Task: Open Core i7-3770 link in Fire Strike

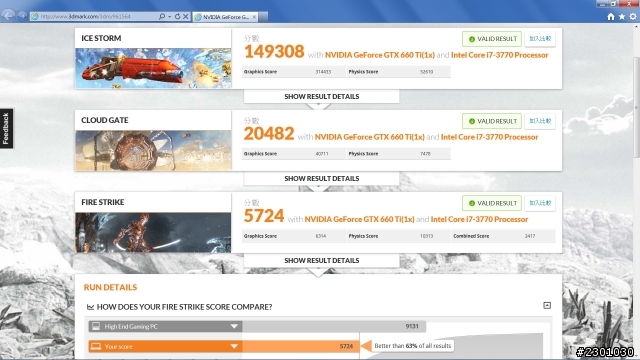Action: point(479,219)
